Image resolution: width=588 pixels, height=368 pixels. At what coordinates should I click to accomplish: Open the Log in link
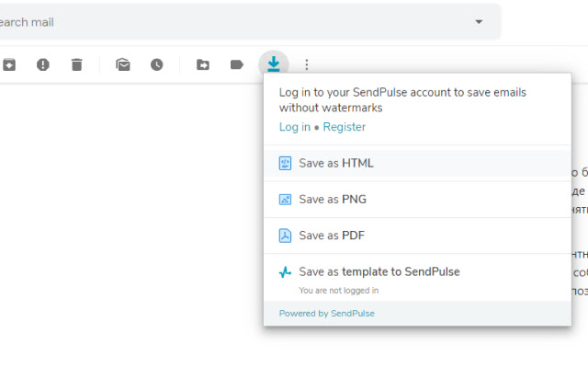294,127
